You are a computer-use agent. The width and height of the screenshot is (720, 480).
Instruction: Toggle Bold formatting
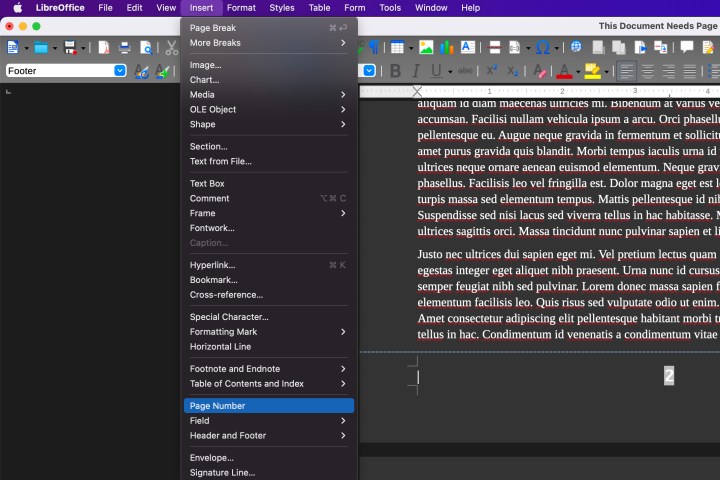tap(395, 71)
